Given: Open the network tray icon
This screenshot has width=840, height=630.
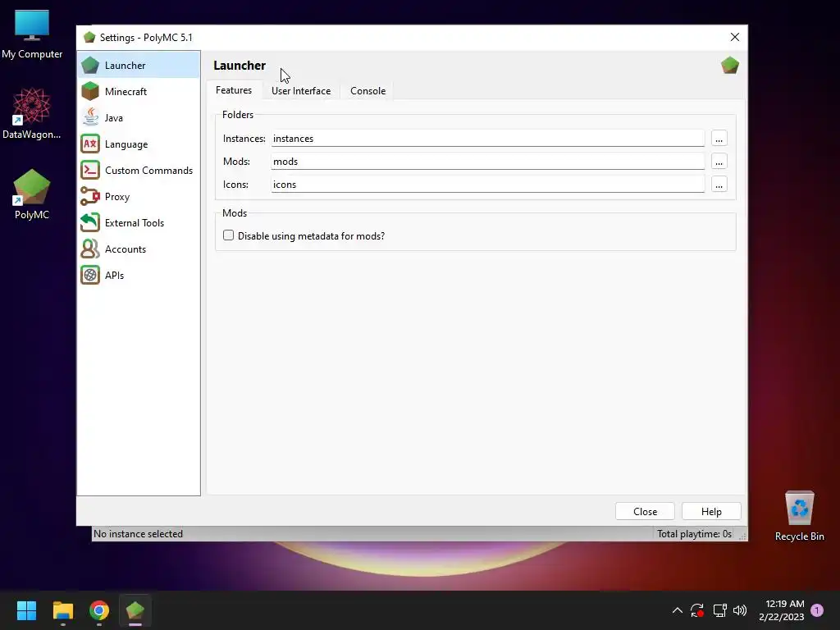Looking at the screenshot, I should (x=719, y=610).
